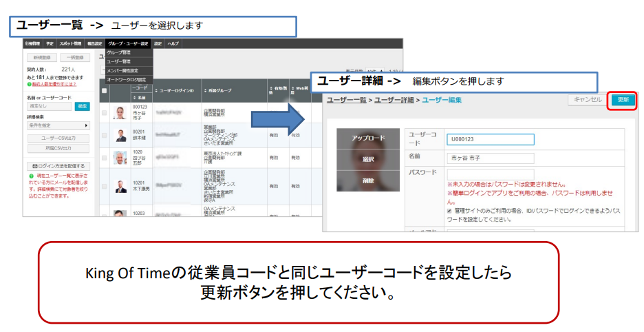
Task: Check the row checkbox for user 000123
Action: click(x=105, y=113)
